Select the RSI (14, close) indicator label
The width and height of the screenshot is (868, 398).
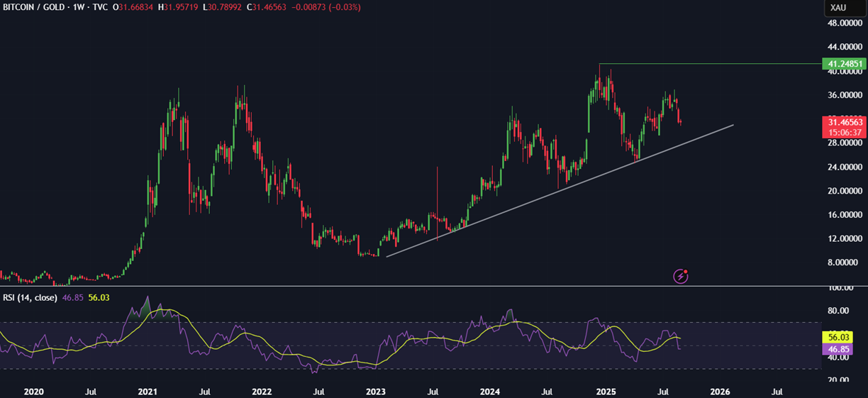[30, 297]
